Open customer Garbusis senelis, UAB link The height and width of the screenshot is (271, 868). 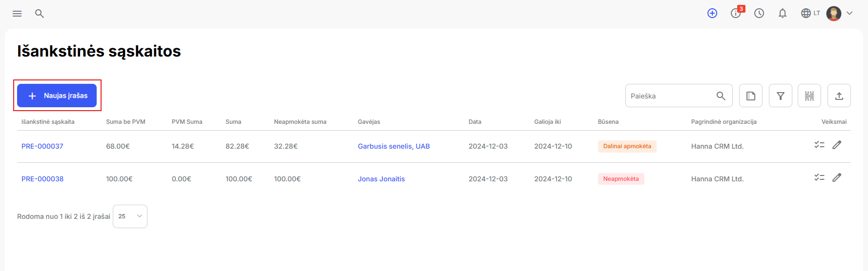[x=394, y=146]
